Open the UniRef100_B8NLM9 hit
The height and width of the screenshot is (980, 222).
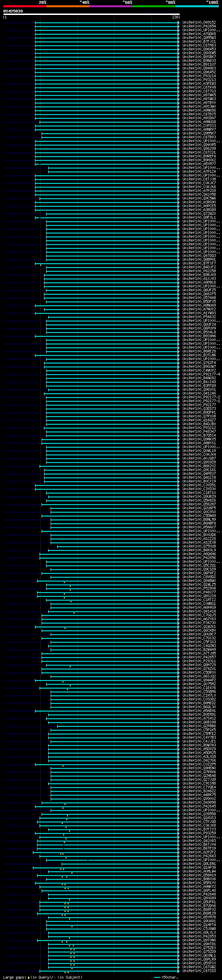[199, 520]
